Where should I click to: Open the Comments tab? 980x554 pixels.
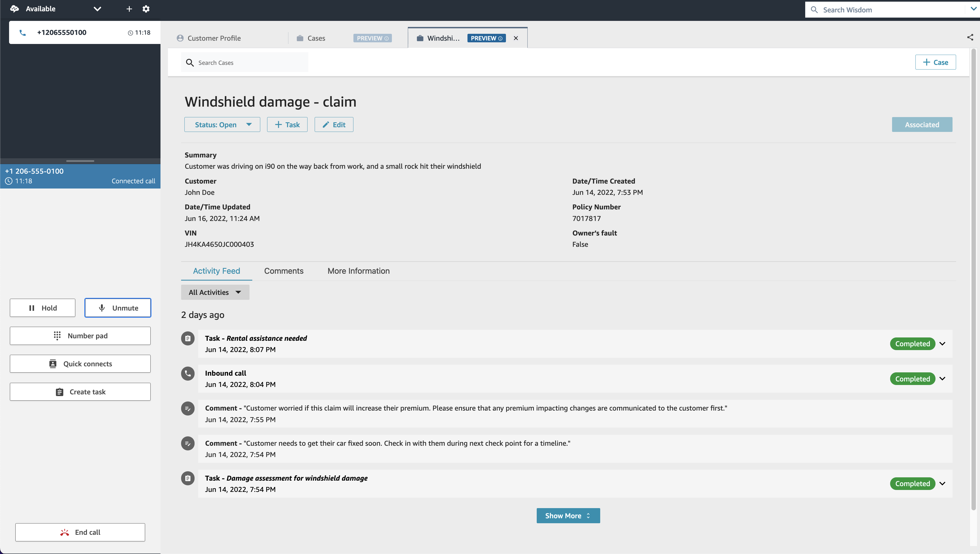pyautogui.click(x=283, y=271)
